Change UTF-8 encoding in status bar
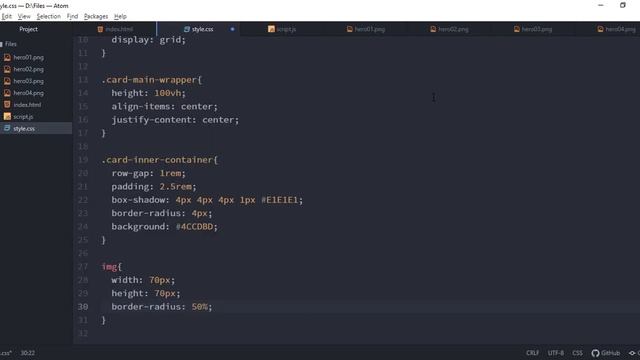Image resolution: width=640 pixels, height=360 pixels. [x=556, y=353]
